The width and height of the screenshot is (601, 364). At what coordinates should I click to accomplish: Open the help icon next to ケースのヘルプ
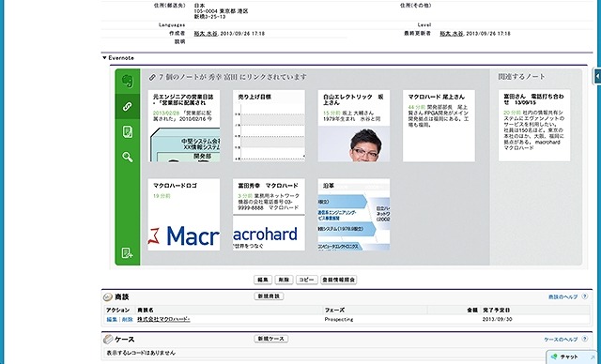click(584, 339)
